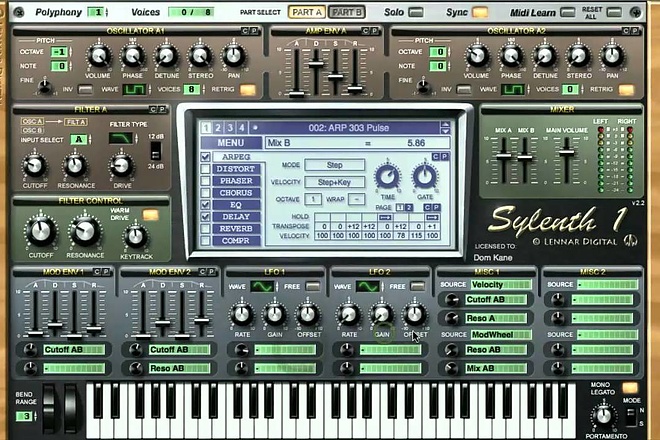Click the Paste icon in Amp Env A header

tap(374, 31)
